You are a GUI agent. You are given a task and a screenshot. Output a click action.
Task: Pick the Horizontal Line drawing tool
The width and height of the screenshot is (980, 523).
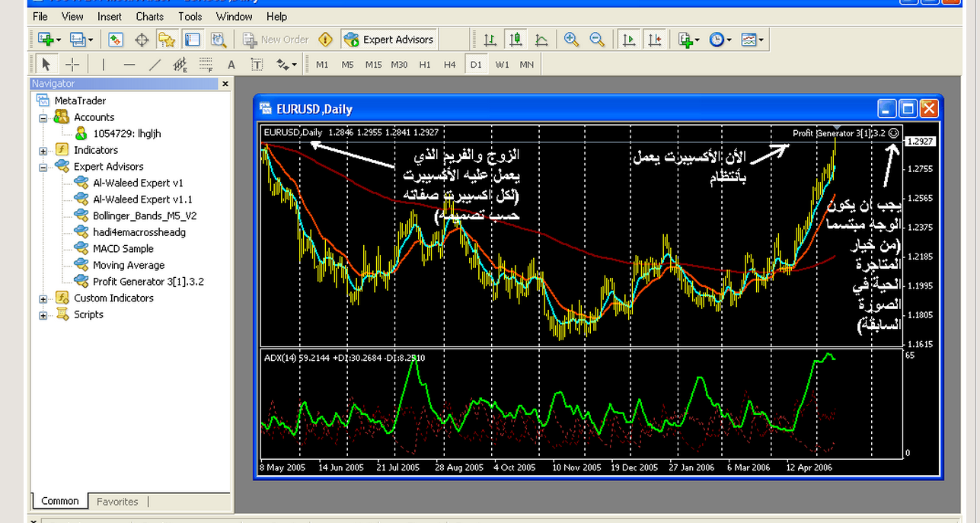(129, 65)
